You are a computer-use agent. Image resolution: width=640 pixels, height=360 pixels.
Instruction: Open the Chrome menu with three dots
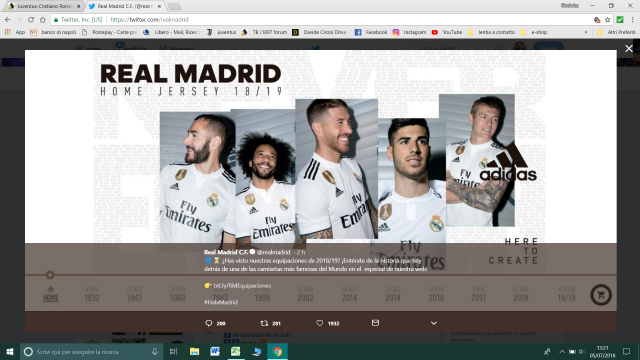[x=633, y=20]
